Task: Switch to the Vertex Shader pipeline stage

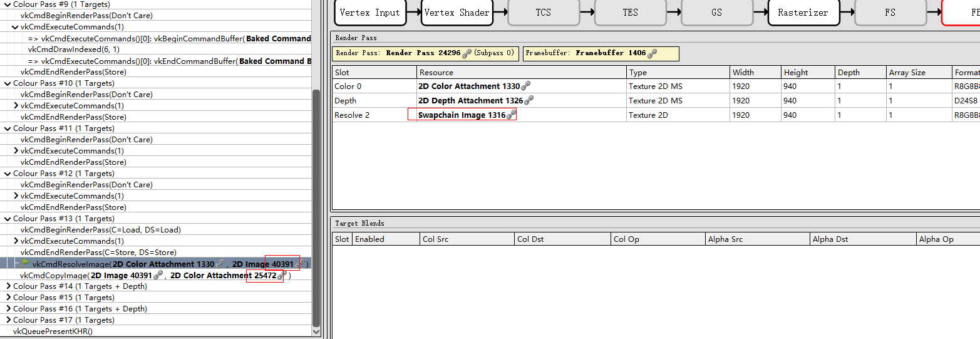Action: (x=456, y=13)
